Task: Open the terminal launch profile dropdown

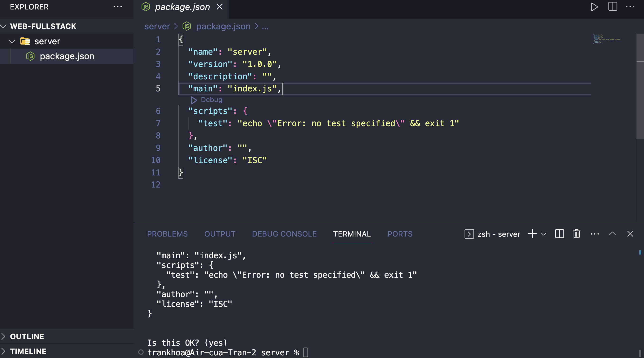Action: click(544, 234)
